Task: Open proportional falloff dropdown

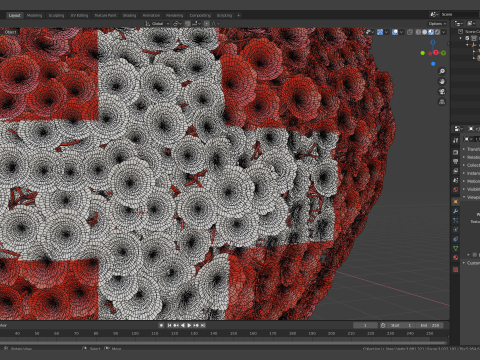Action: click(215, 24)
